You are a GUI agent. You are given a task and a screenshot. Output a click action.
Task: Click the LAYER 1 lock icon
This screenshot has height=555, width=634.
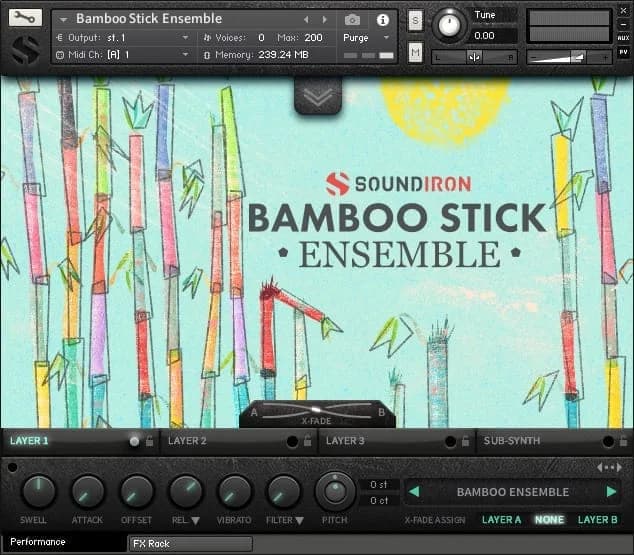tap(150, 441)
